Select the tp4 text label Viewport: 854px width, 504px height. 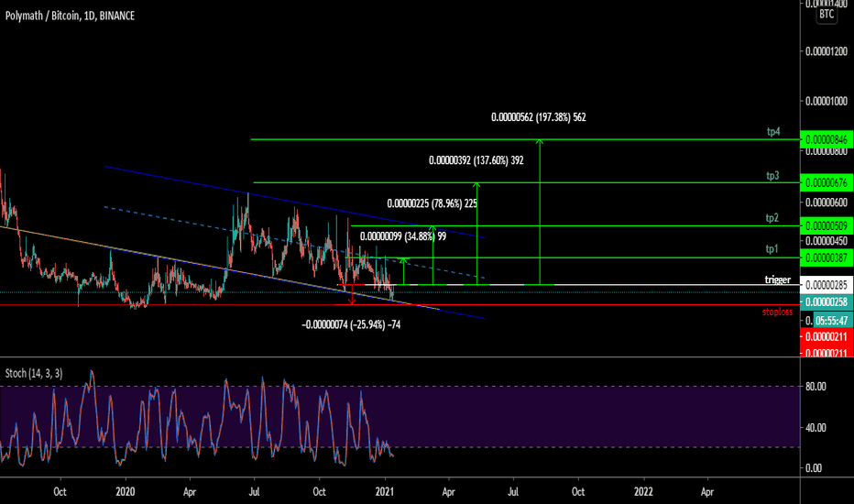[x=773, y=131]
